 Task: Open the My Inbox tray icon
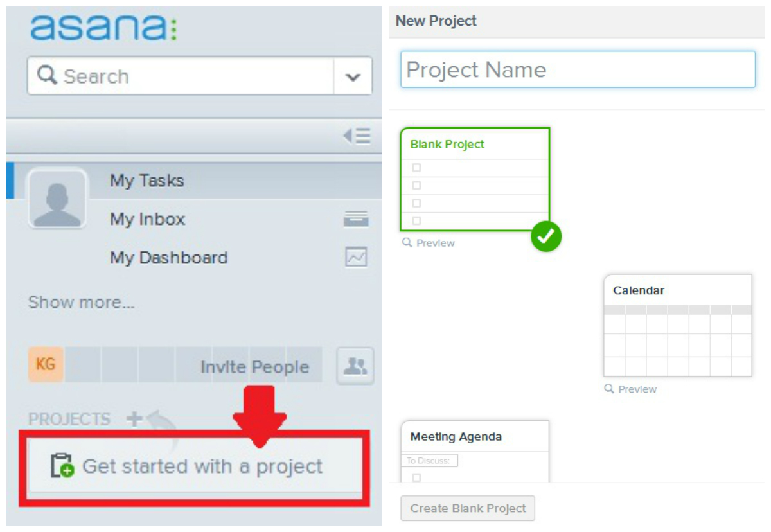(356, 219)
